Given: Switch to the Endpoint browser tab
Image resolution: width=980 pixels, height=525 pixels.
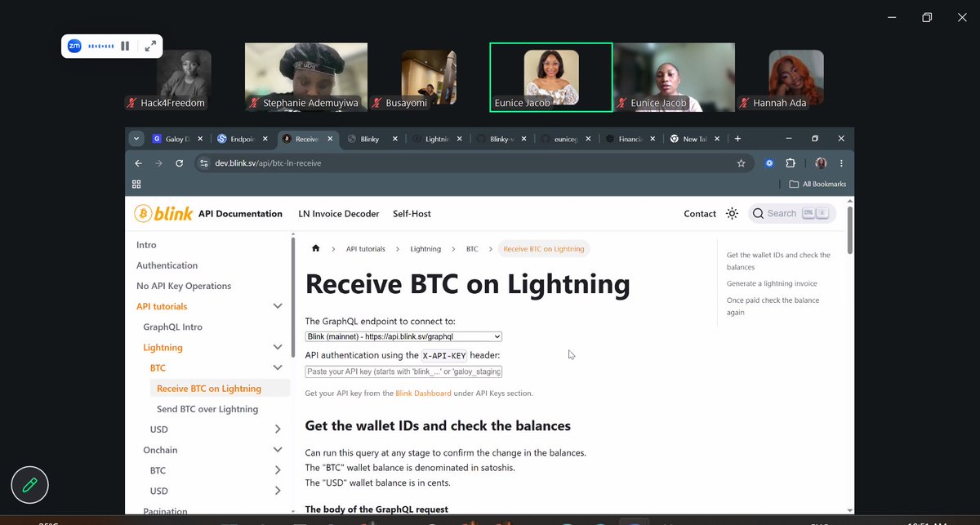Looking at the screenshot, I should pyautogui.click(x=243, y=139).
